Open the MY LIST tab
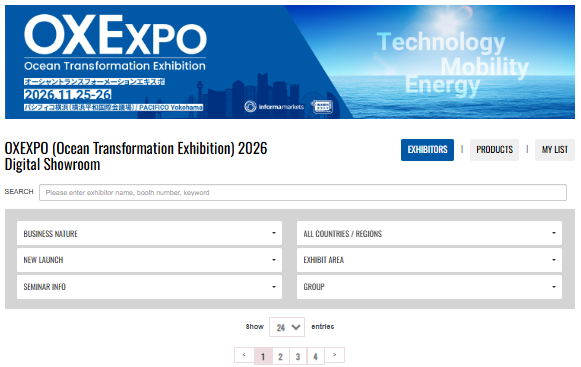The width and height of the screenshot is (581, 367). coord(554,150)
